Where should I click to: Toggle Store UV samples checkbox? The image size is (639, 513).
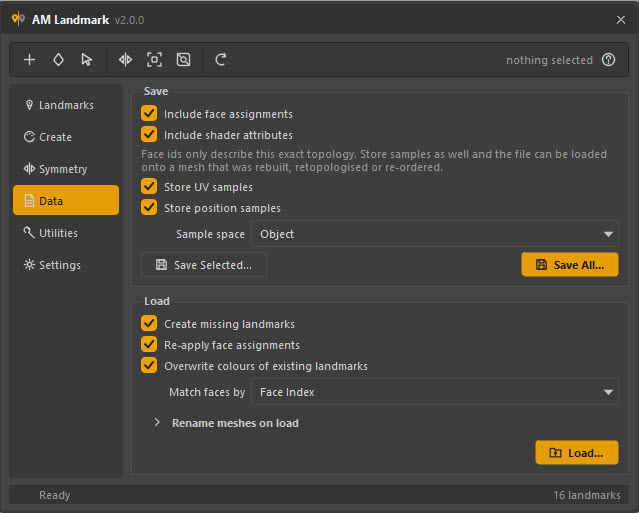click(x=149, y=187)
